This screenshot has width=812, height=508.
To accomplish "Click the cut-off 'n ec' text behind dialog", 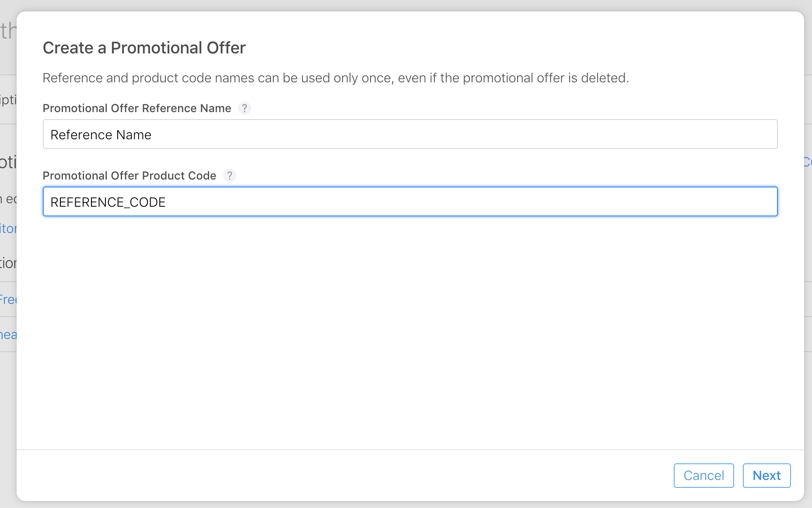I will [8, 199].
